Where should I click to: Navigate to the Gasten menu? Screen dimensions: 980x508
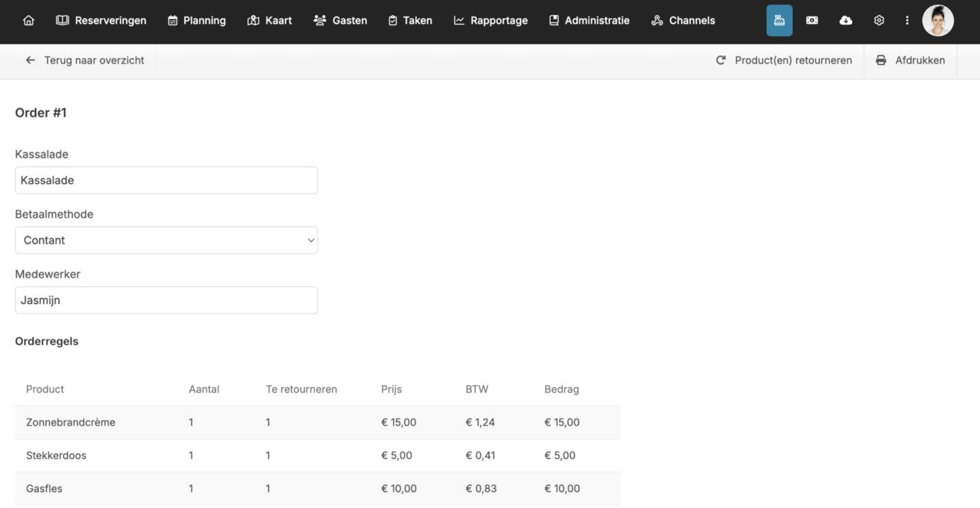(340, 20)
